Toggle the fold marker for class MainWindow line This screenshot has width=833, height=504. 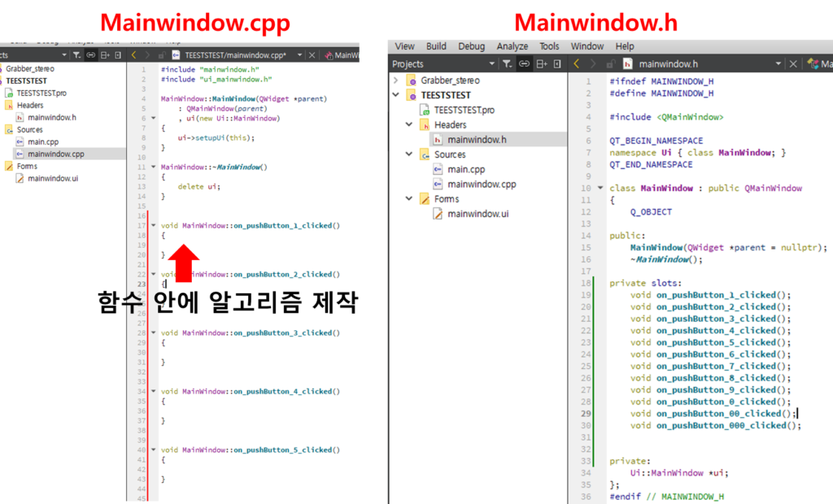pyautogui.click(x=600, y=189)
